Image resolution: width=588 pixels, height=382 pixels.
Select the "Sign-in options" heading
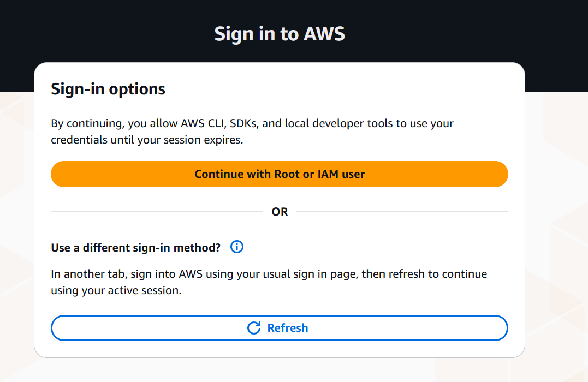coord(108,89)
